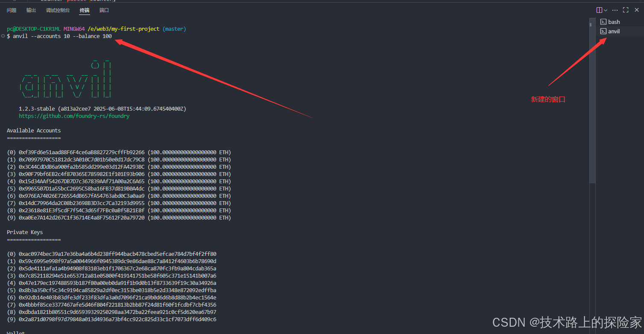This screenshot has height=334, width=644.
Task: Click private key (5) 0x8b3a350c...
Action: tap(117, 290)
